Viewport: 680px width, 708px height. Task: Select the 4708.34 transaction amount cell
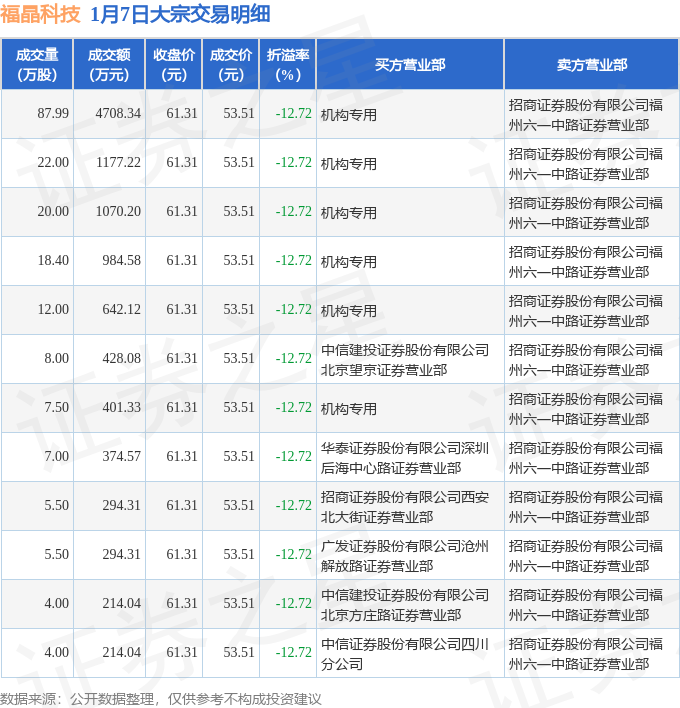(118, 114)
